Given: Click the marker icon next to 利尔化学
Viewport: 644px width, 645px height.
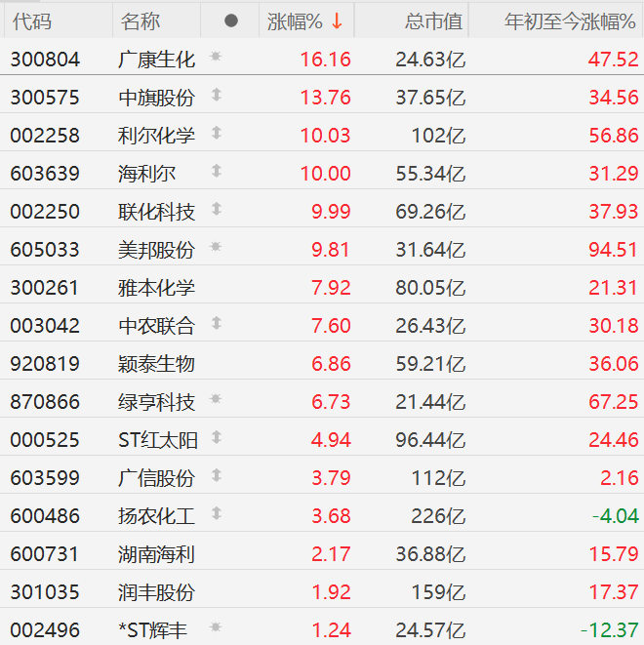Looking at the screenshot, I should (x=217, y=133).
